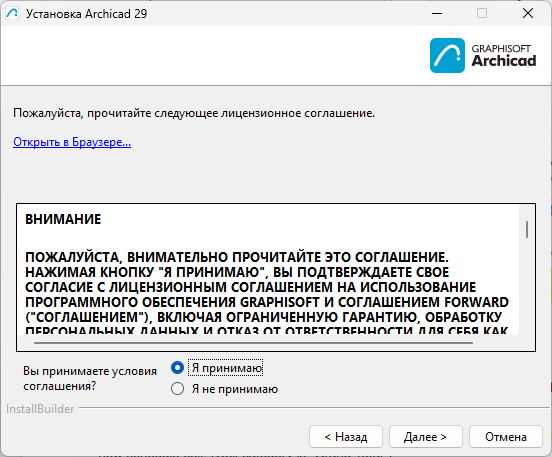Open license agreement via Открыть в Браузере link
552x457 pixels.
pos(72,142)
